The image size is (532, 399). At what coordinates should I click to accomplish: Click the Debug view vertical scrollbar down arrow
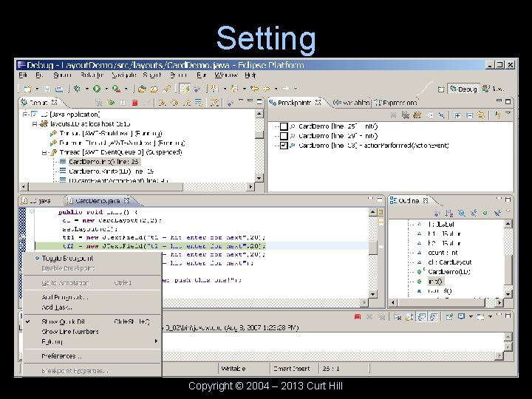click(259, 178)
